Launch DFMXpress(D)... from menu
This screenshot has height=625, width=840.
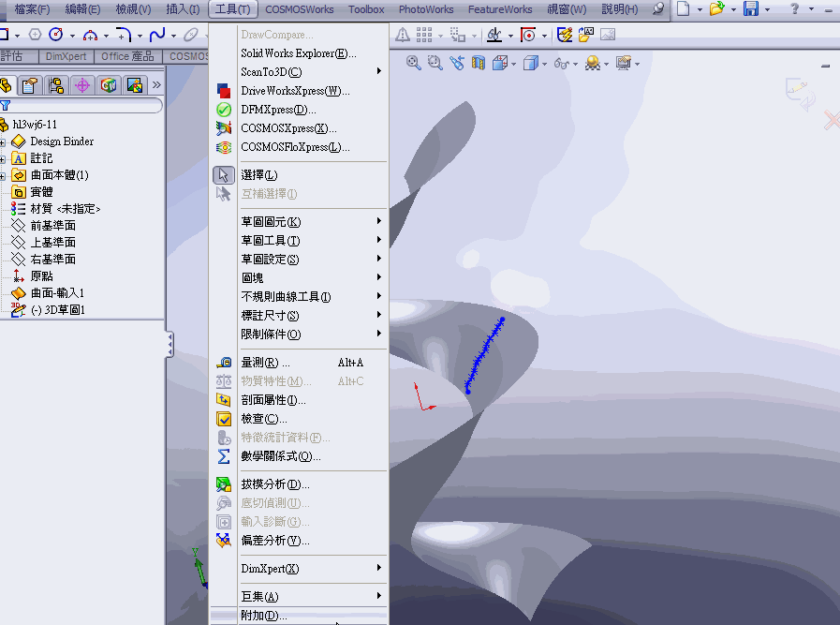[x=299, y=110]
